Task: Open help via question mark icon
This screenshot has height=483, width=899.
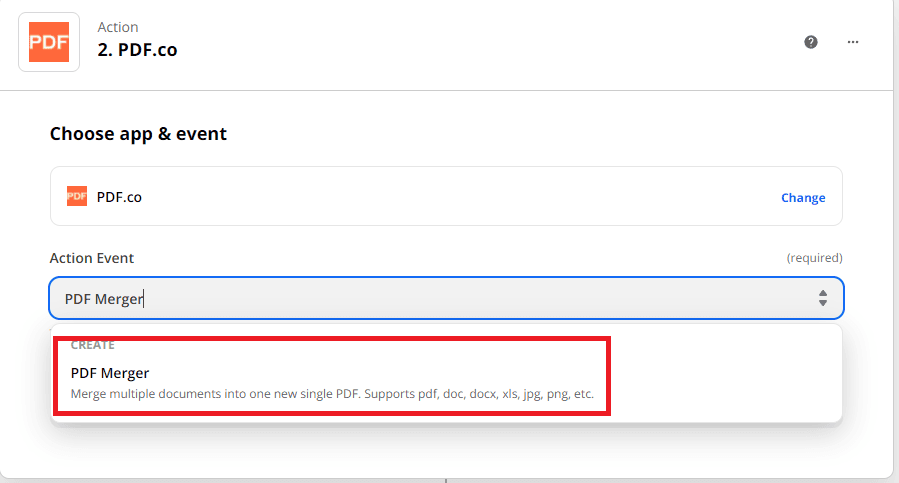Action: click(811, 42)
